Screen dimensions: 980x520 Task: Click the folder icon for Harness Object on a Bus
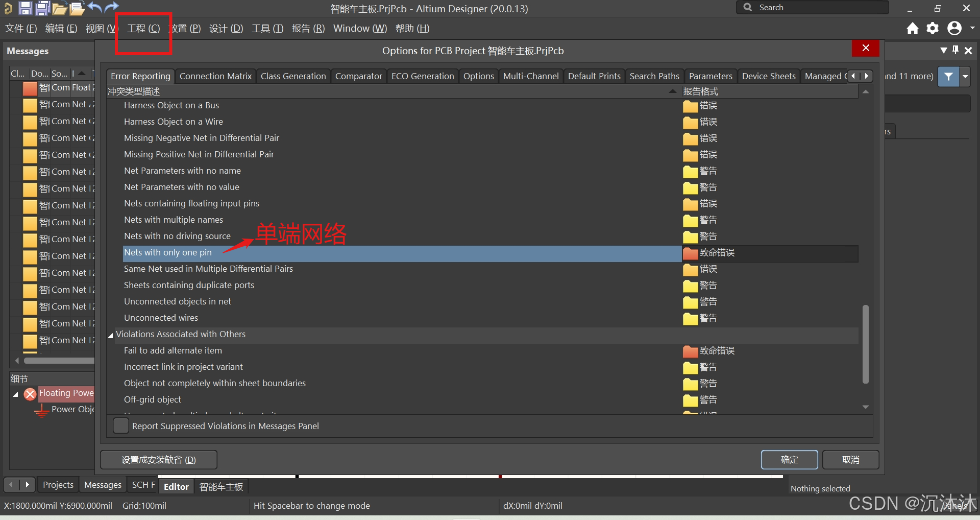pos(690,106)
